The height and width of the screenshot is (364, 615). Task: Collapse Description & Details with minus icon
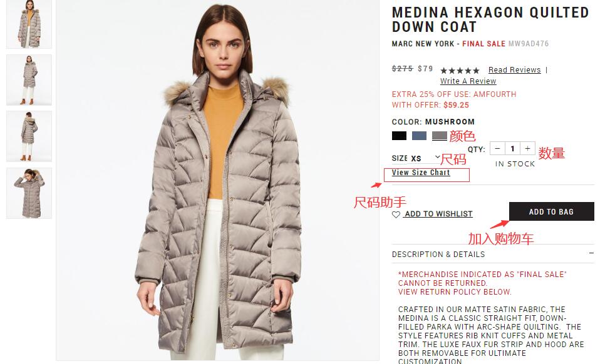point(591,253)
